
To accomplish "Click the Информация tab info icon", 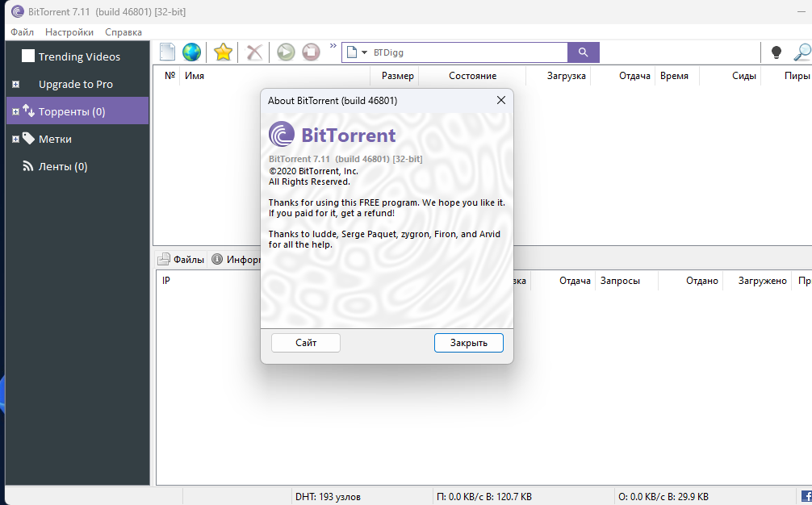I will tap(217, 259).
